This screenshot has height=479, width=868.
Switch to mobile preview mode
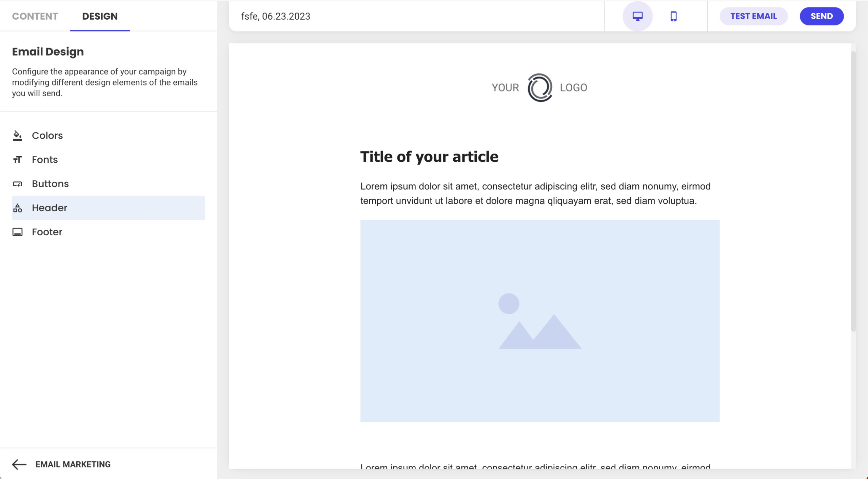[x=673, y=16]
